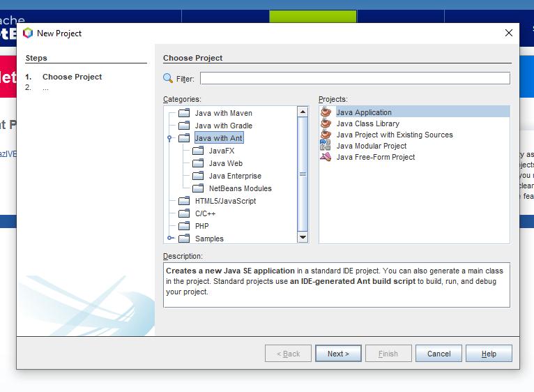Screen dimensions: 534x392
Task: Click the Java Web folder icon
Action: (198, 163)
